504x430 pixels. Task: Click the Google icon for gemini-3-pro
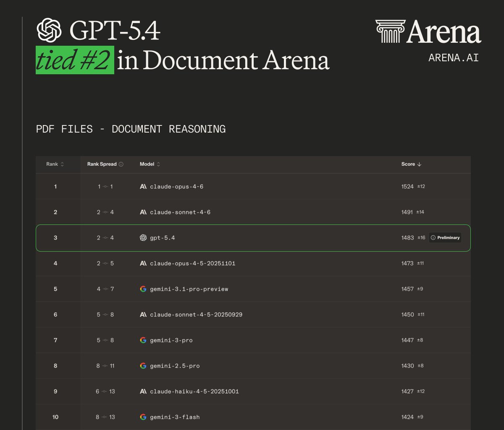coord(143,340)
